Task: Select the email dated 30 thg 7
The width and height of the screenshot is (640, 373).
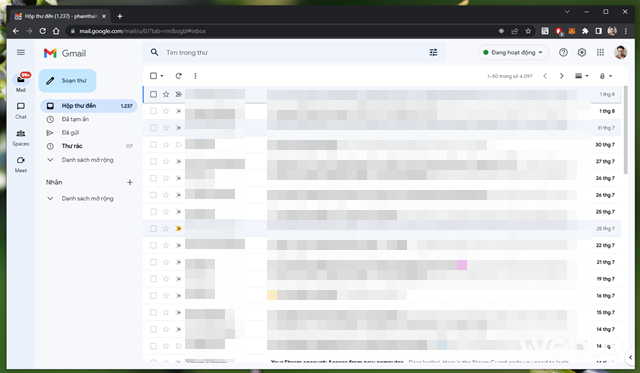Action: (x=153, y=144)
